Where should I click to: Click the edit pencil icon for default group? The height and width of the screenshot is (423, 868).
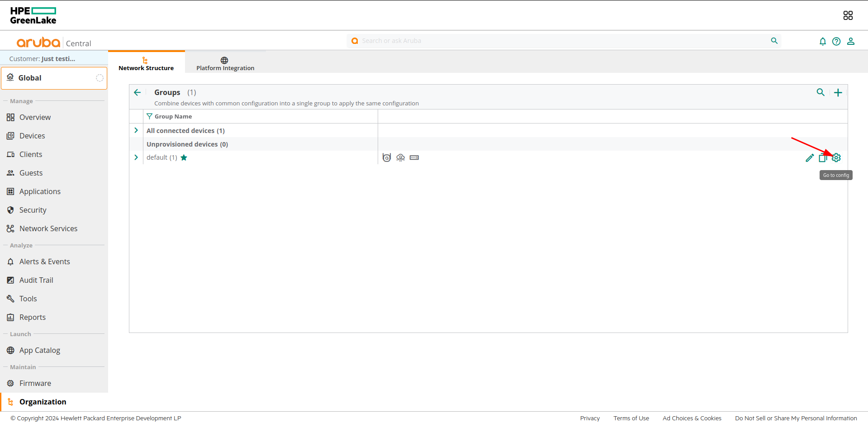810,158
